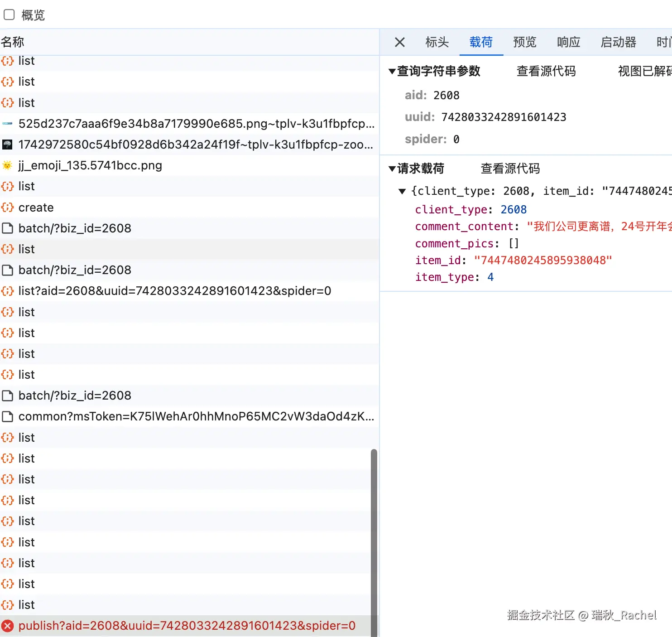Switch to the 标头 tab

[x=437, y=42]
